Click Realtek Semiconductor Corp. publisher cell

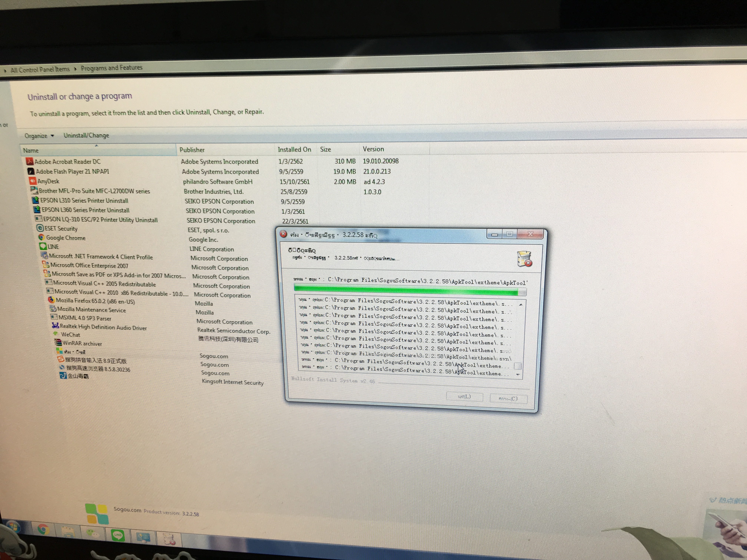234,331
